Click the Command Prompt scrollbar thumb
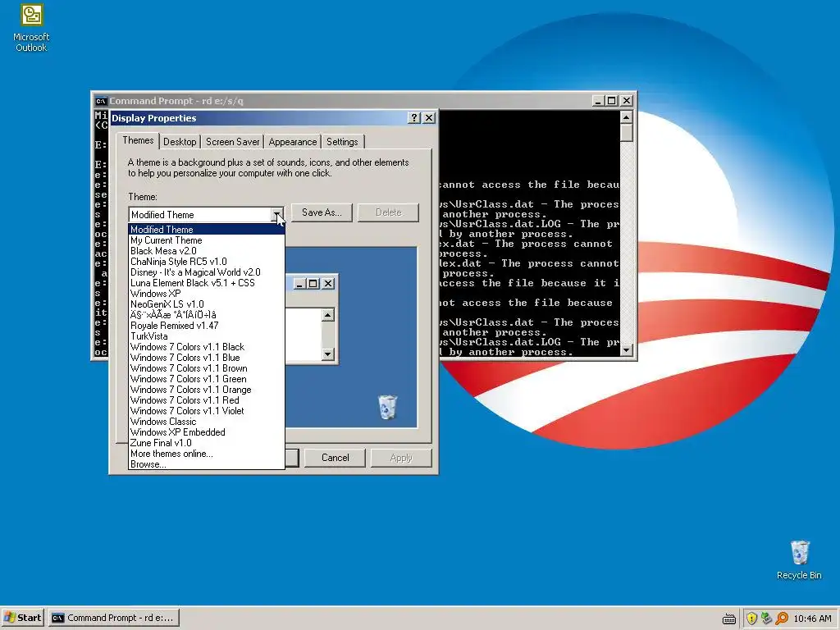This screenshot has height=630, width=840. (626, 133)
